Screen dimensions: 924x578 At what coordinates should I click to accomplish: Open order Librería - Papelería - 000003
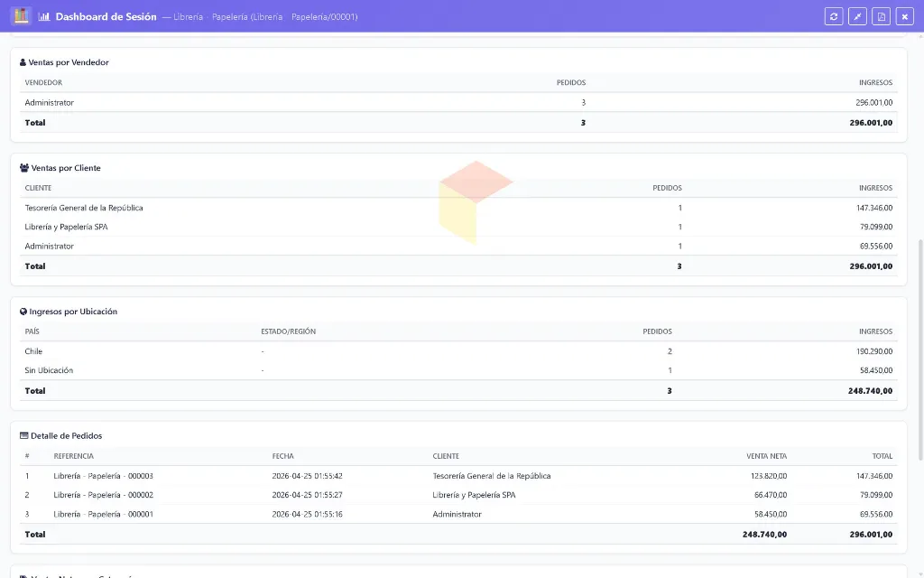point(103,476)
